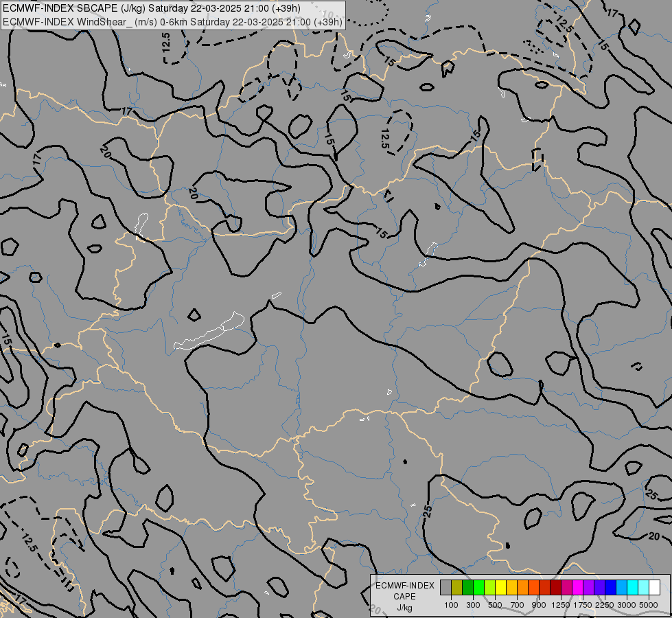Pick the pinkish crimson legend swatch
The image size is (672, 618).
click(566, 588)
